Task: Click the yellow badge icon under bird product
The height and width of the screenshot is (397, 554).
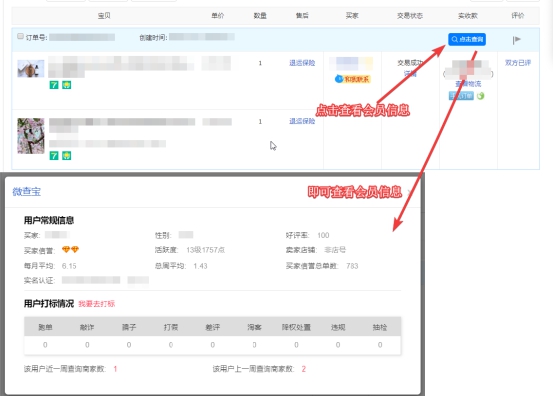Action: point(66,85)
